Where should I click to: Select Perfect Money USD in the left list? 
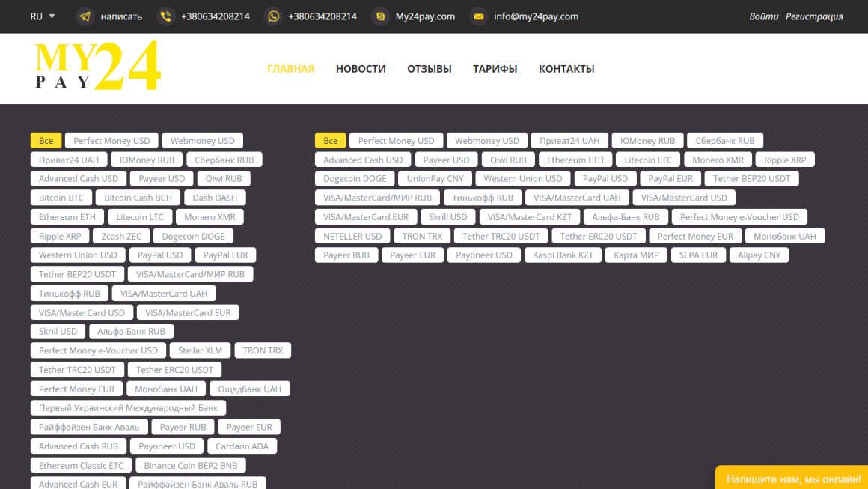click(111, 141)
